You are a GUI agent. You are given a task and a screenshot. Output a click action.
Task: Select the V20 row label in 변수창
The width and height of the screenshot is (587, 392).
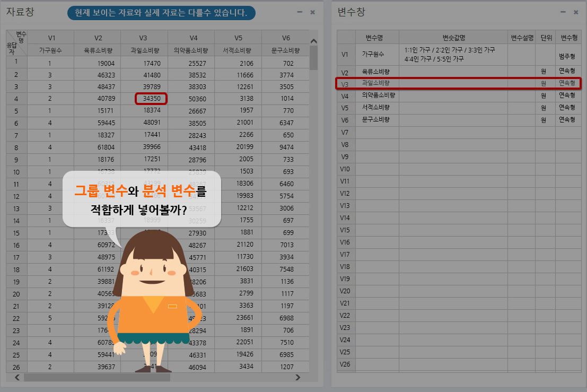click(x=345, y=291)
